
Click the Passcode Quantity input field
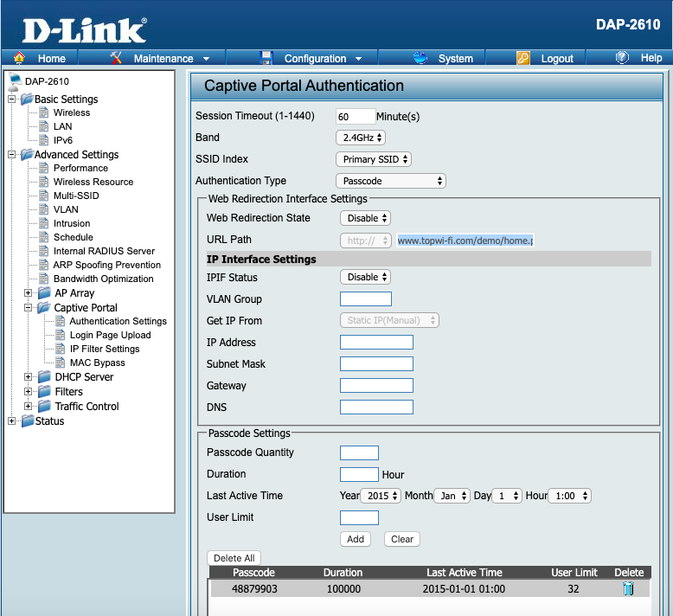(x=359, y=452)
